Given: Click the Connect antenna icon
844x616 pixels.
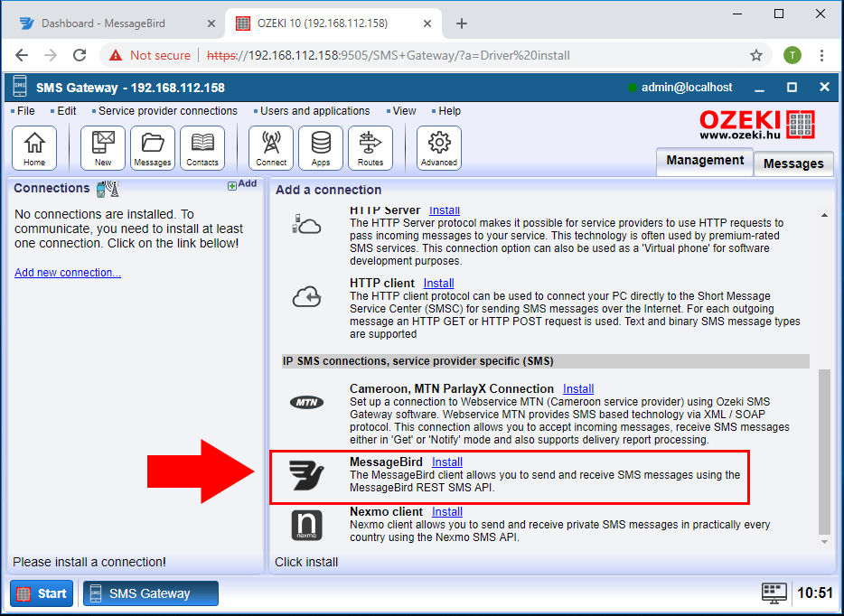Looking at the screenshot, I should point(271,148).
